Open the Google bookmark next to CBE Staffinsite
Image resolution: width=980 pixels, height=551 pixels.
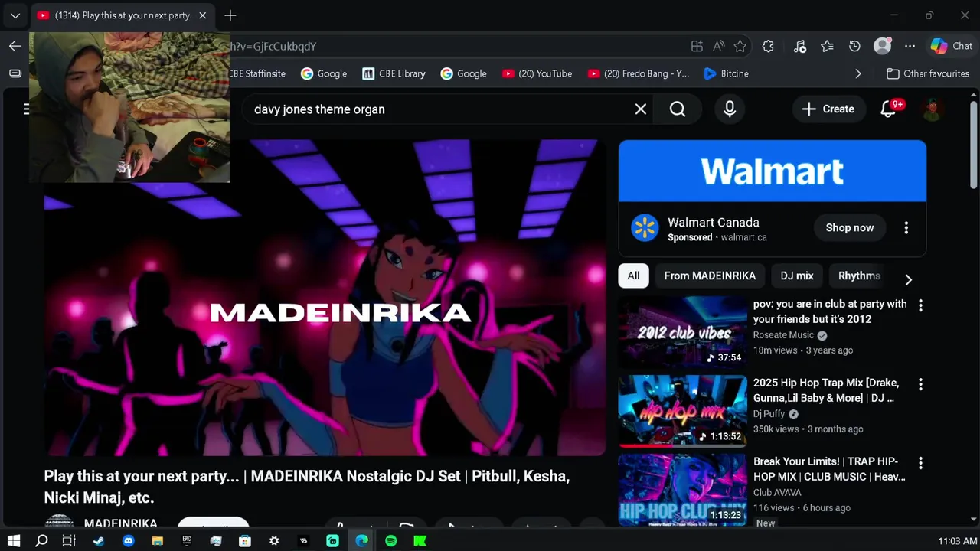pyautogui.click(x=324, y=73)
